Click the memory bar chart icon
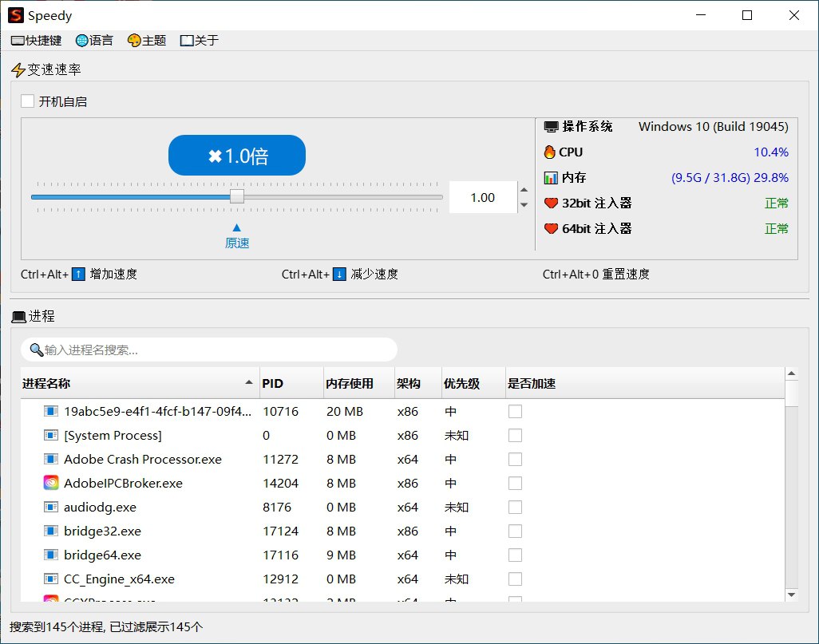819x644 pixels. click(x=550, y=178)
